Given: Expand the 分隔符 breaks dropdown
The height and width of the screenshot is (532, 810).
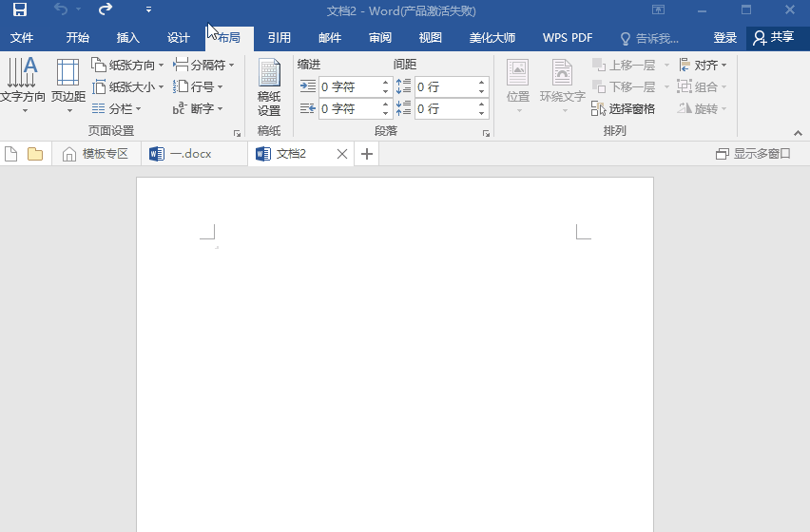Looking at the screenshot, I should pos(204,66).
